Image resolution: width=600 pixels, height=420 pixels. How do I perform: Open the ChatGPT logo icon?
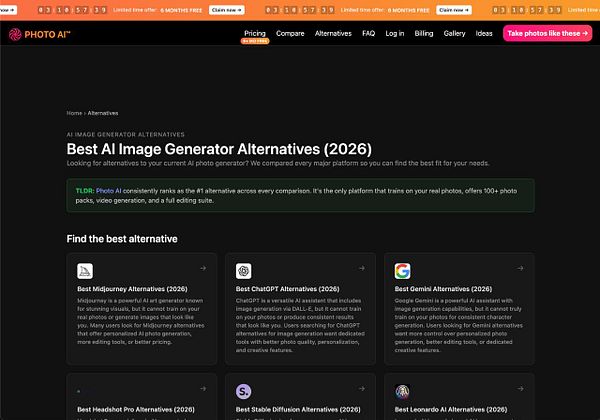(x=244, y=271)
